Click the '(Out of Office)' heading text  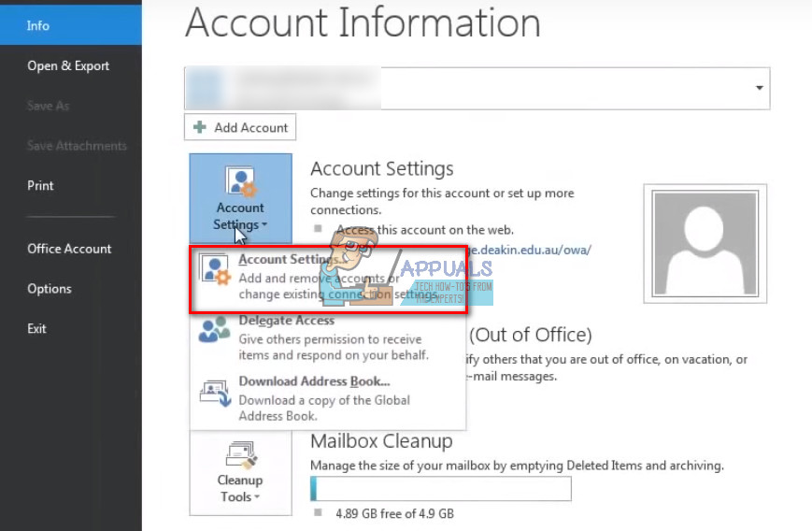pos(531,335)
